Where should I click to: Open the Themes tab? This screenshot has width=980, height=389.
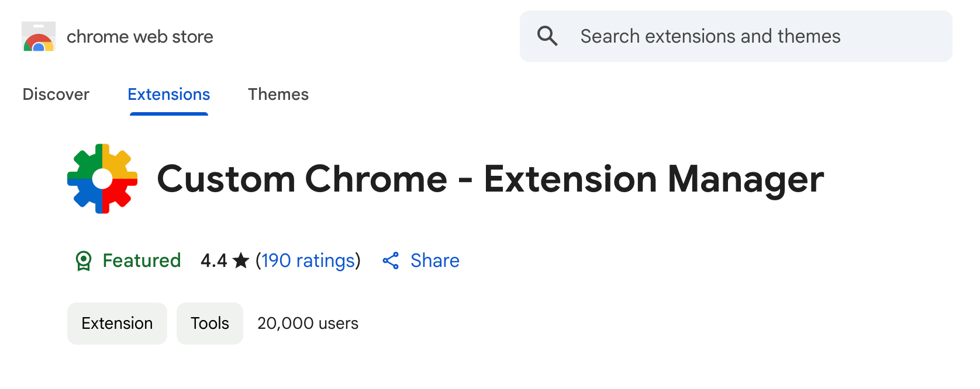pyautogui.click(x=278, y=94)
